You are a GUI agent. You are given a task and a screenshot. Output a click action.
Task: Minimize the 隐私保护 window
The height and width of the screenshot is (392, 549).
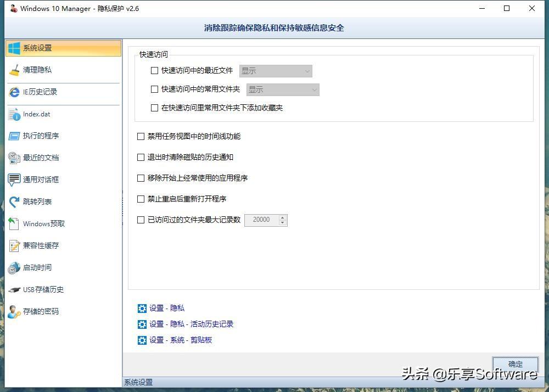click(x=482, y=8)
